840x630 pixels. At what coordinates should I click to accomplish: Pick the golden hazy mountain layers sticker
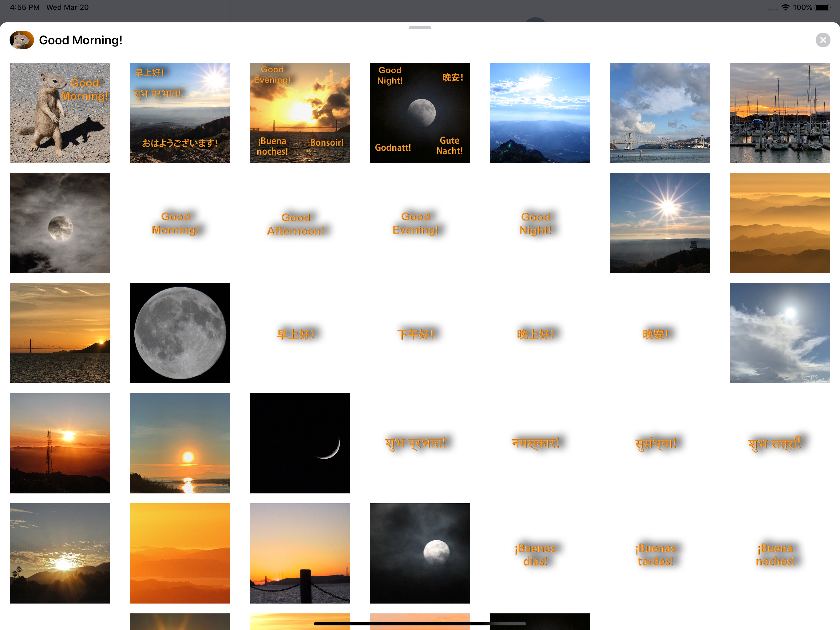pos(780,223)
